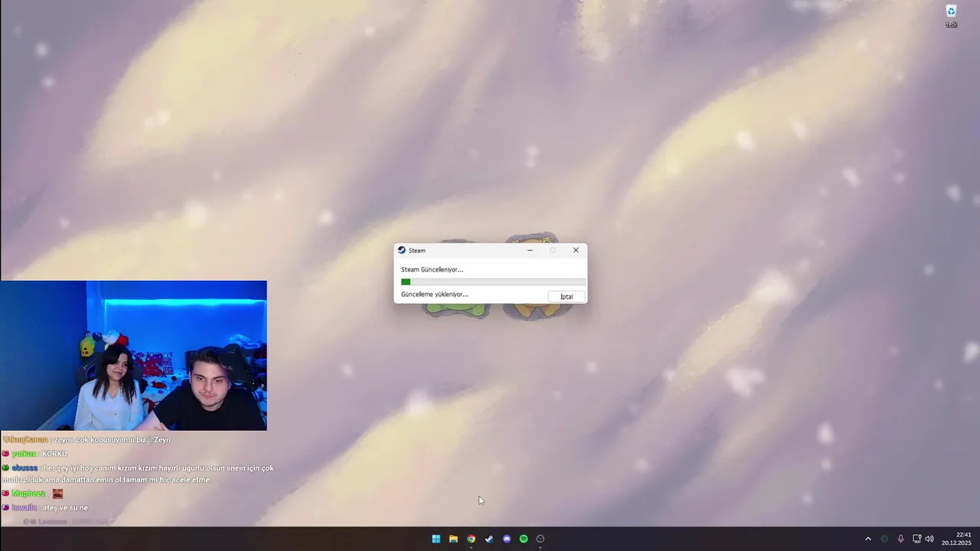Open File Explorer from the taskbar
980x551 pixels.
click(x=453, y=539)
